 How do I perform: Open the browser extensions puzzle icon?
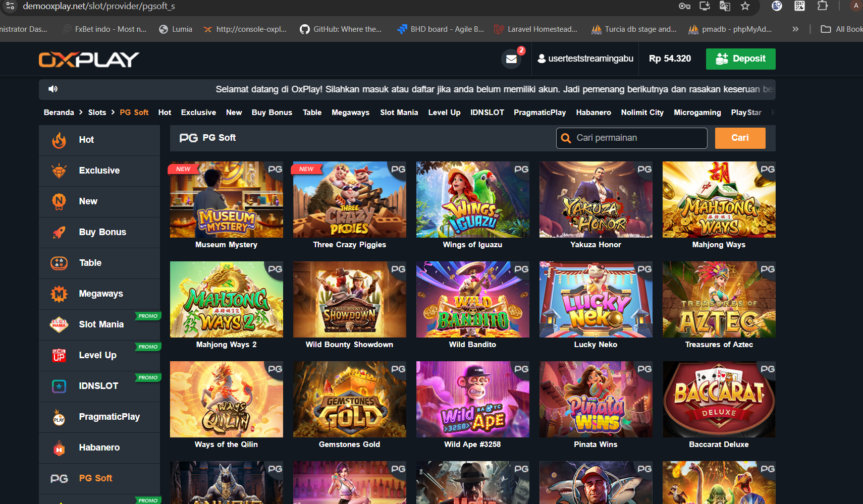tap(823, 6)
